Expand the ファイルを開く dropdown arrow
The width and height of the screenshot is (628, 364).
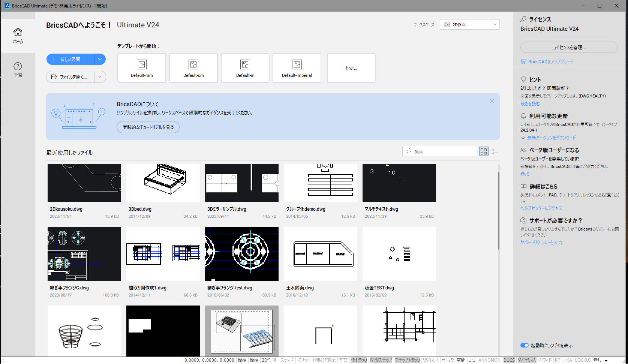coord(100,77)
